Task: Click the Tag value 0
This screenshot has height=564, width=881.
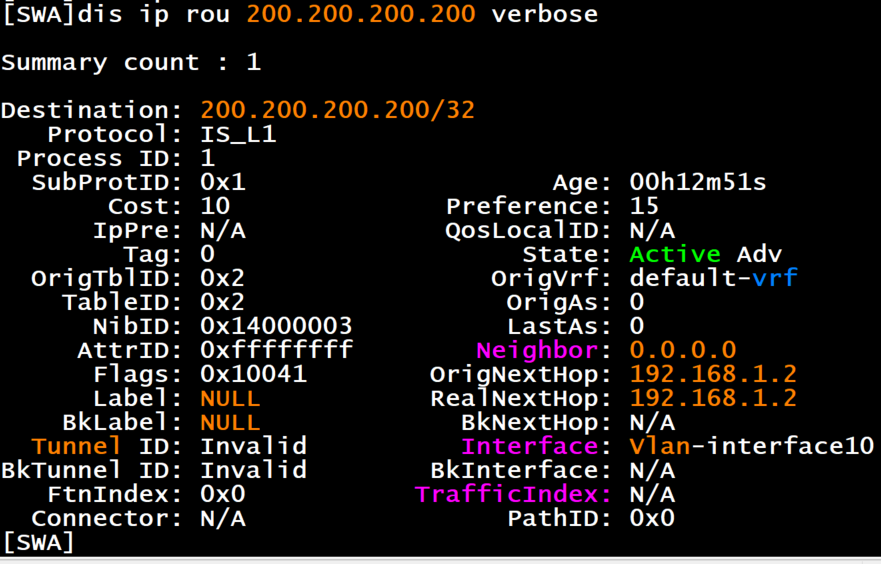Action: tap(207, 254)
